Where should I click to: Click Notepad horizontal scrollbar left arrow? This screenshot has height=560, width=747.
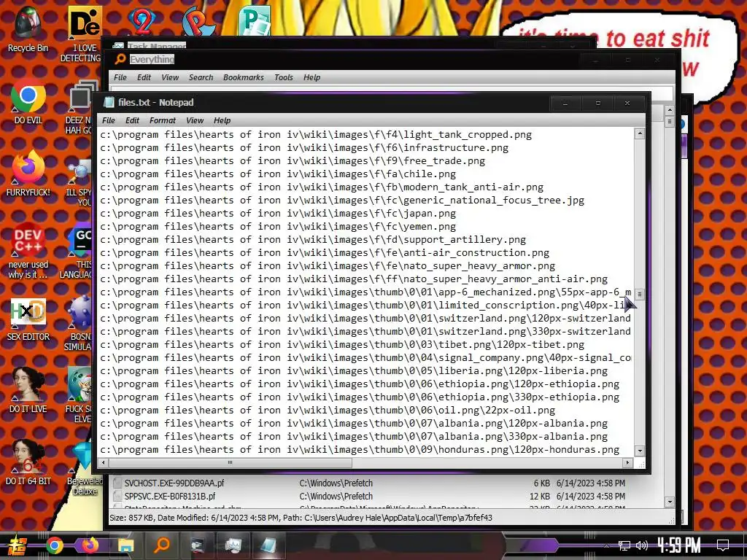pyautogui.click(x=104, y=462)
